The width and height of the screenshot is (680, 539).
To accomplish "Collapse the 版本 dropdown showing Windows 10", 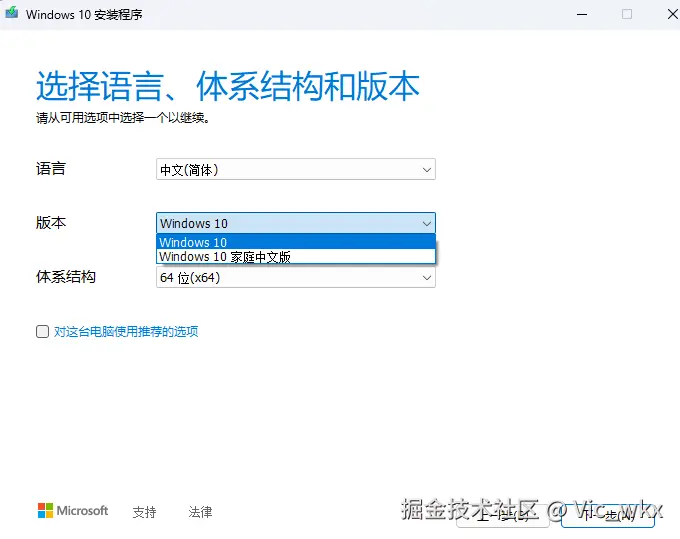I will tap(296, 223).
